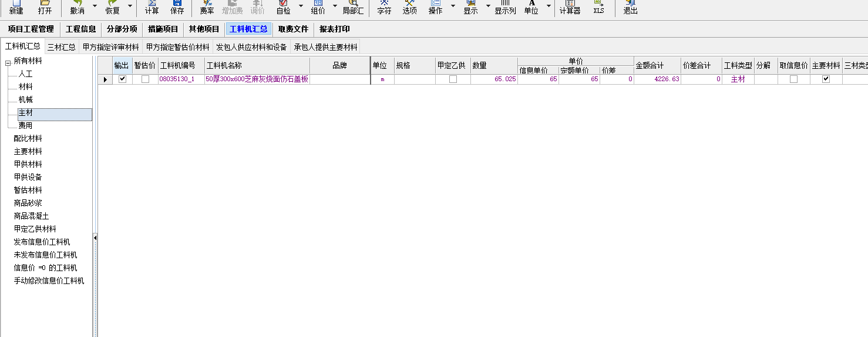Open the 甲方指定暂估价材料 tab
This screenshot has width=868, height=337.
[x=177, y=47]
